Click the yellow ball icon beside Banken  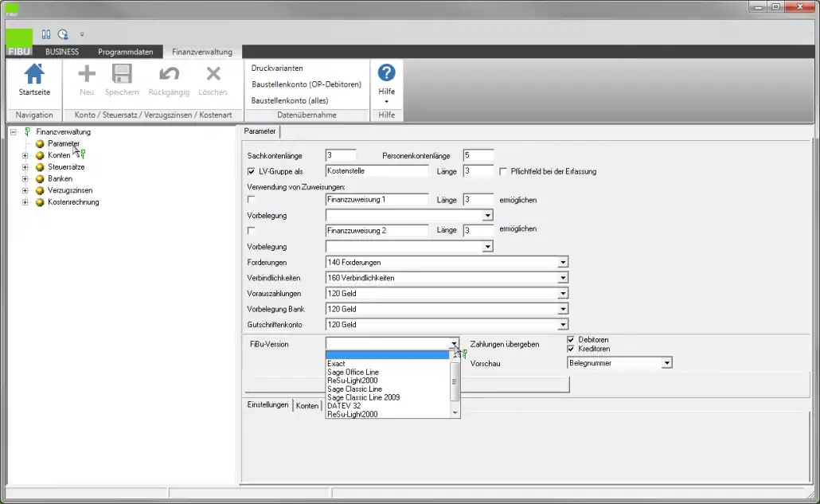[40, 179]
